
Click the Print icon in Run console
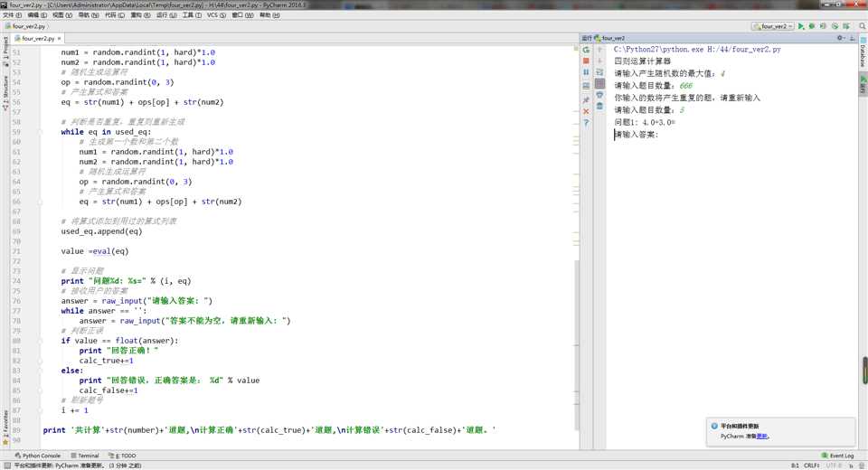(599, 95)
